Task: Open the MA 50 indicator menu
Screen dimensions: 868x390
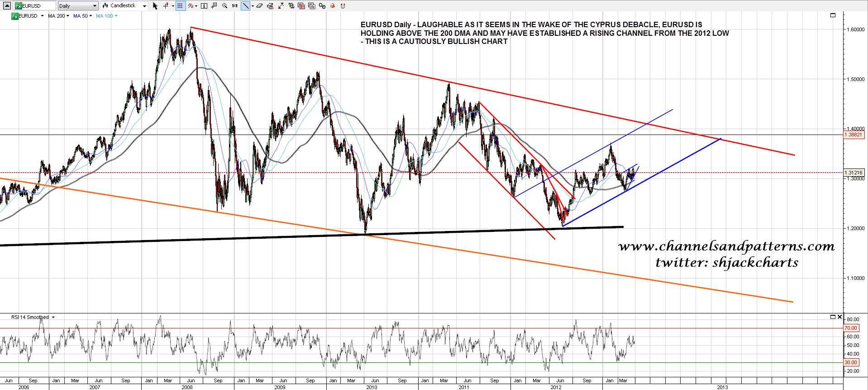Action: [82, 16]
